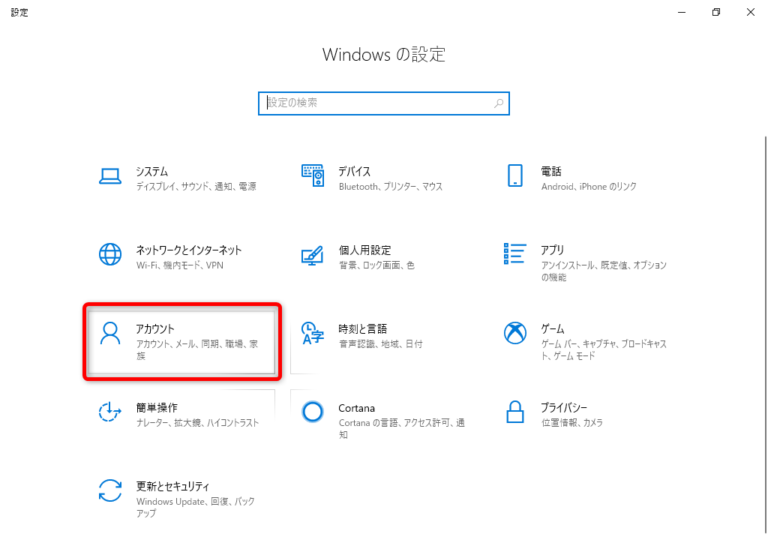768x546 pixels.
Task: Click the アカウント person icon
Action: (x=110, y=333)
